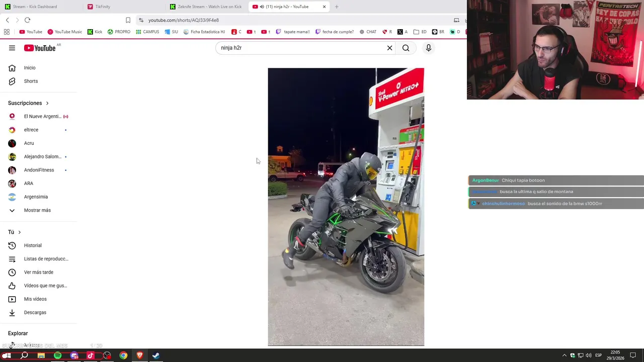This screenshot has width=644, height=362.
Task: Open the PROPRO bookmark
Action: click(119, 32)
